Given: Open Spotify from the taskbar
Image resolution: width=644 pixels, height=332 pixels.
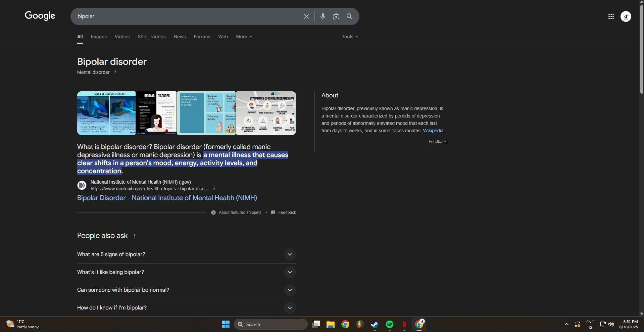Looking at the screenshot, I should point(389,324).
